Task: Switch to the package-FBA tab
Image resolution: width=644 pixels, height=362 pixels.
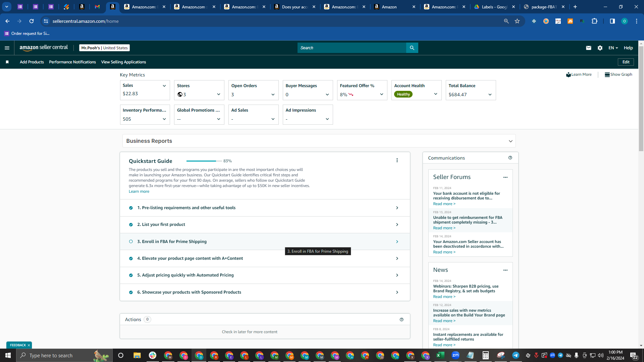Action: click(x=544, y=7)
